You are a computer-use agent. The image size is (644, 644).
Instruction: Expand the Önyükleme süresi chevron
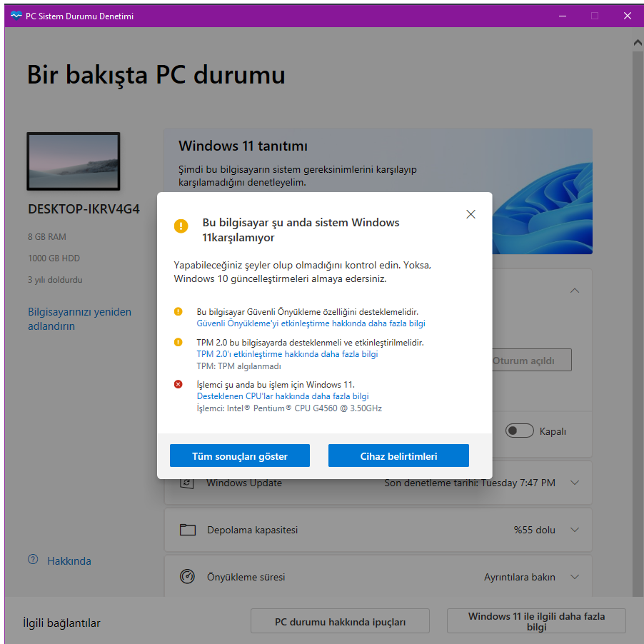[575, 577]
